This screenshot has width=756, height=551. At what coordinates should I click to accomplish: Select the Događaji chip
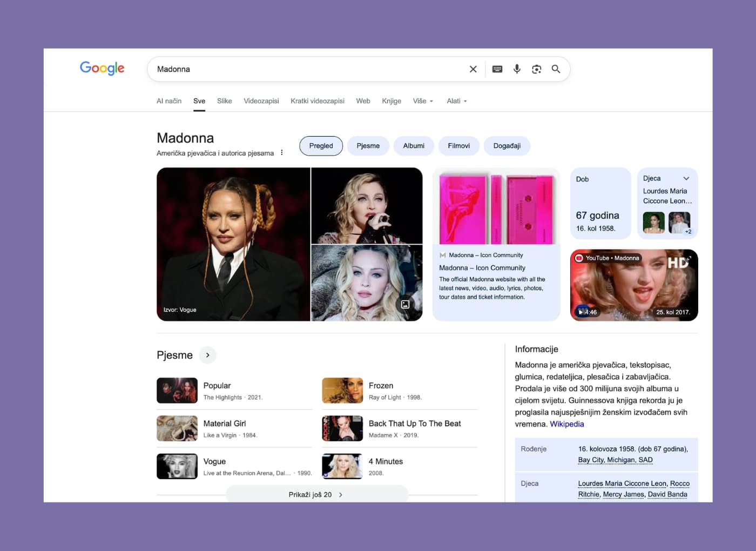(507, 146)
